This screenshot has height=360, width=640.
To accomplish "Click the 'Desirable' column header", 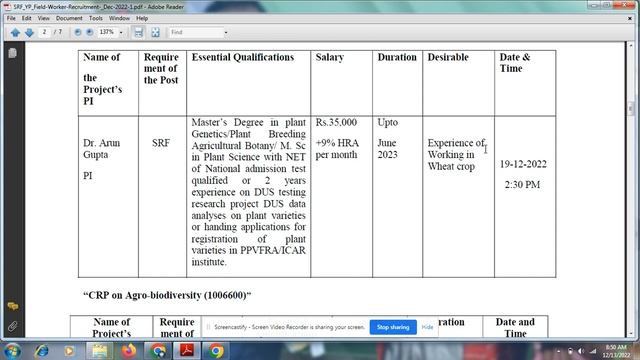I will 448,57.
